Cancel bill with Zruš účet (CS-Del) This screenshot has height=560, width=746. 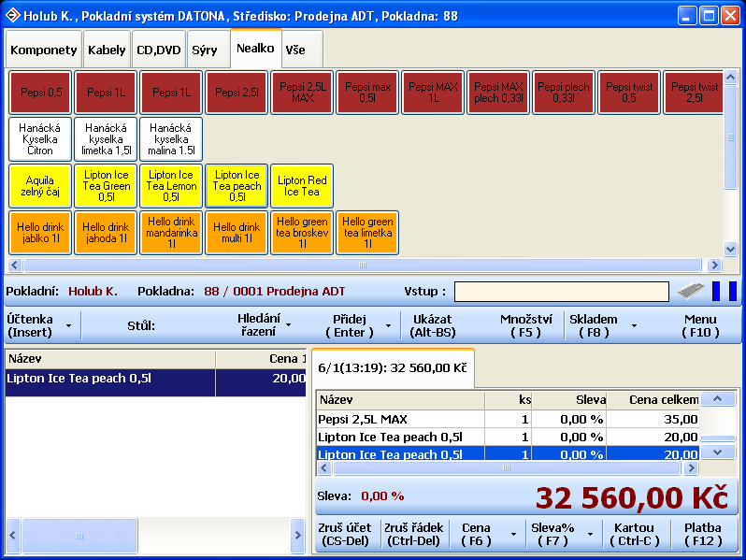(345, 535)
